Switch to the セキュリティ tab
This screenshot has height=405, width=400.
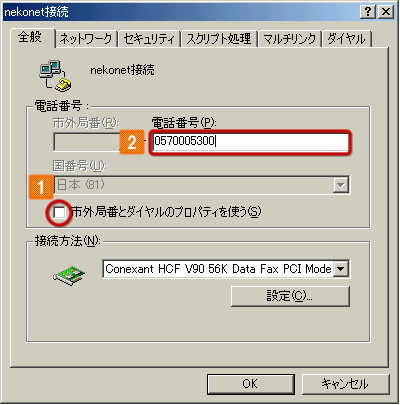[149, 39]
